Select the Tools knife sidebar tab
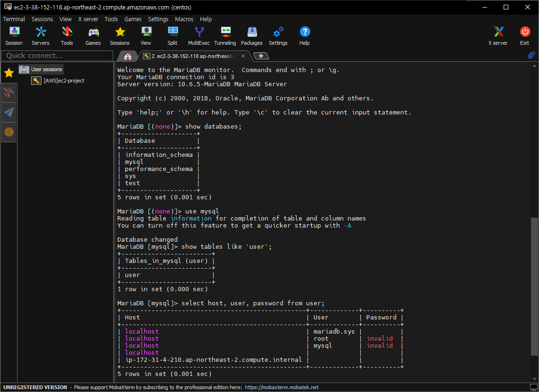Image resolution: width=539 pixels, height=392 pixels. point(8,92)
